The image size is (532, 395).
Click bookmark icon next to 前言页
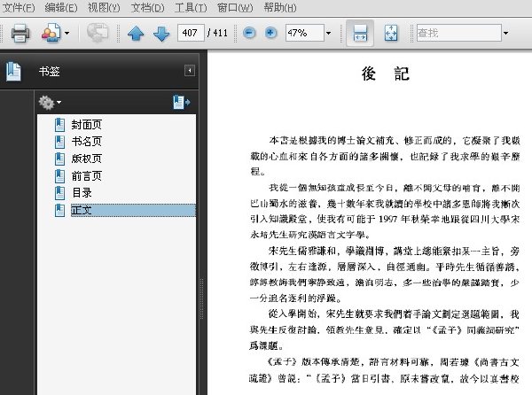(x=59, y=176)
